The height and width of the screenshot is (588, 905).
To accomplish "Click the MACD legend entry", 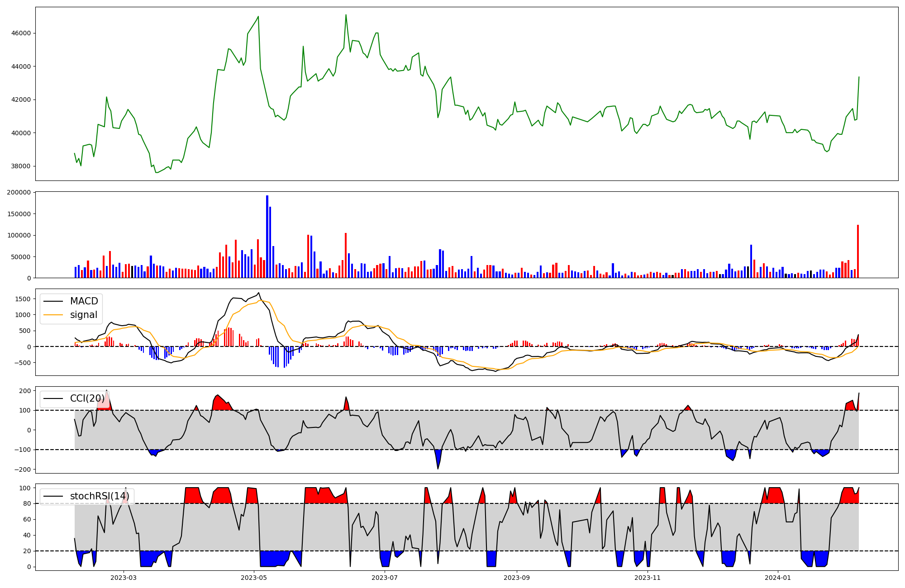I will [84, 301].
